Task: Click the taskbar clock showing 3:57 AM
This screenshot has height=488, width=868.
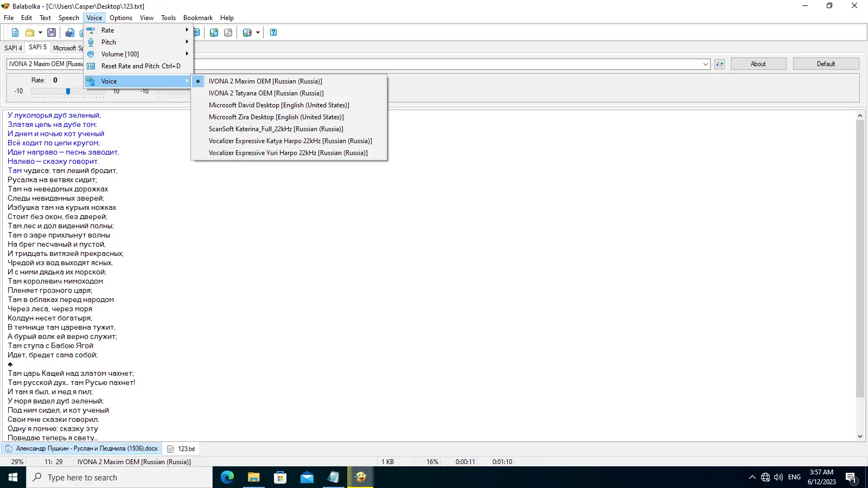Action: pos(821,477)
